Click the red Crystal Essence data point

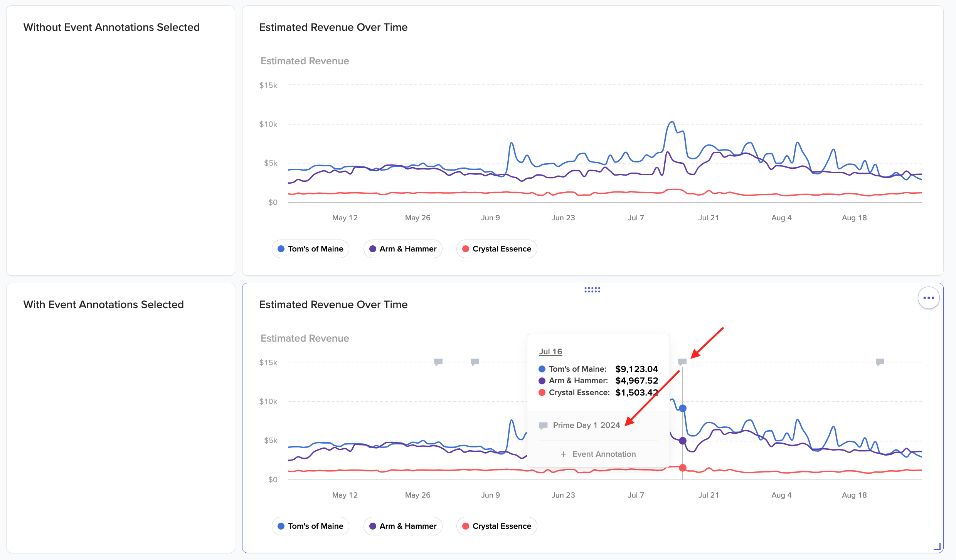pos(682,468)
